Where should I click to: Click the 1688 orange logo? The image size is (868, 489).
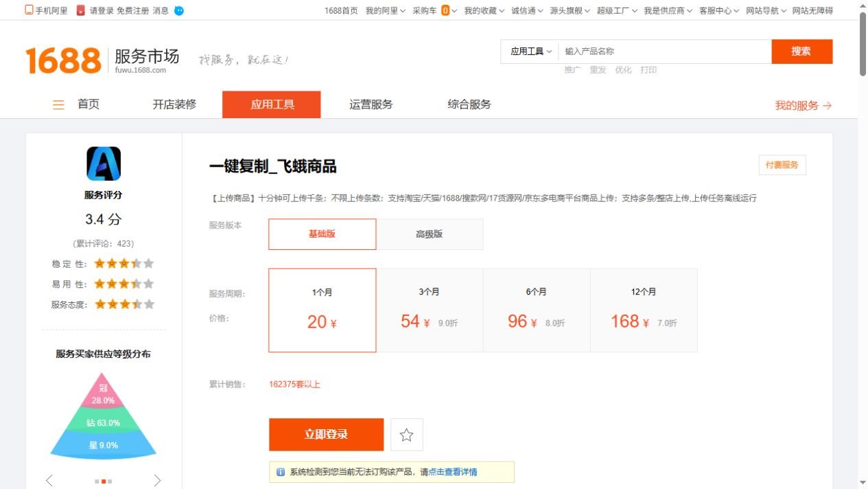click(x=63, y=60)
